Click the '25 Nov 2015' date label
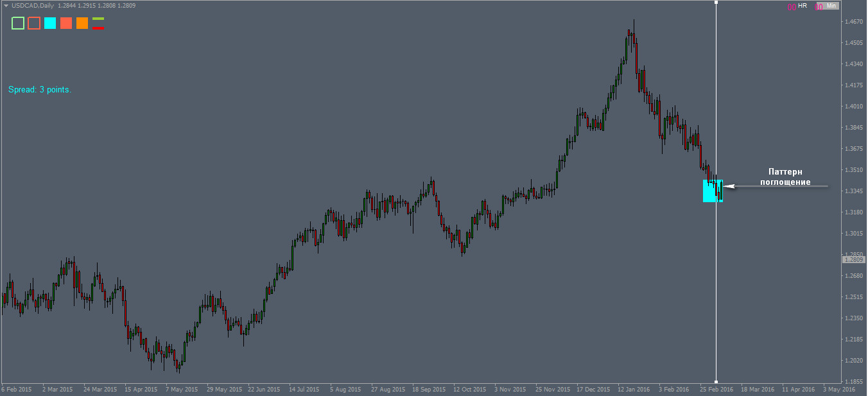This screenshot has width=868, height=396. [553, 390]
